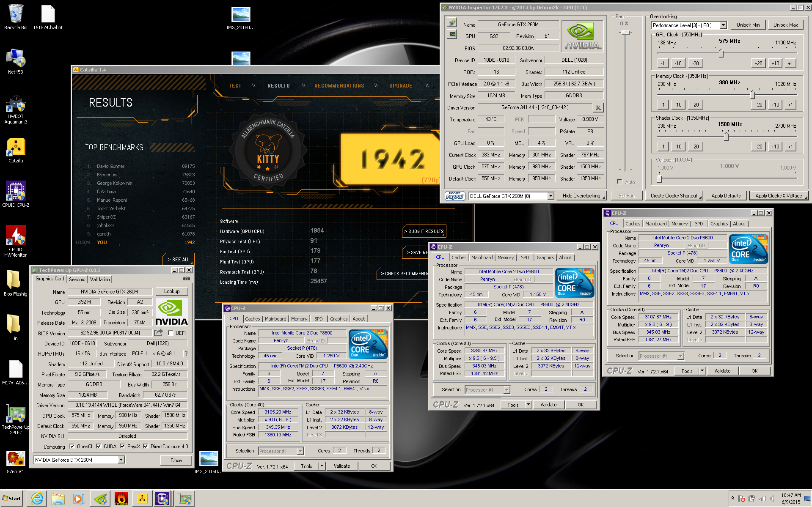Switch to GPU-Z Sensors tab
The image size is (812, 507).
pos(77,280)
